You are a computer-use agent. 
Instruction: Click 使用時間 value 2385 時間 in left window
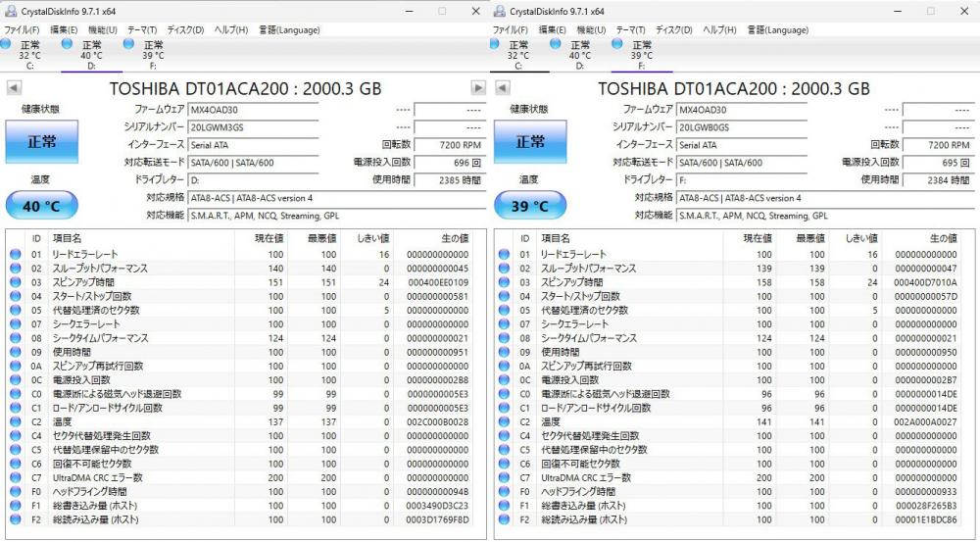click(450, 180)
